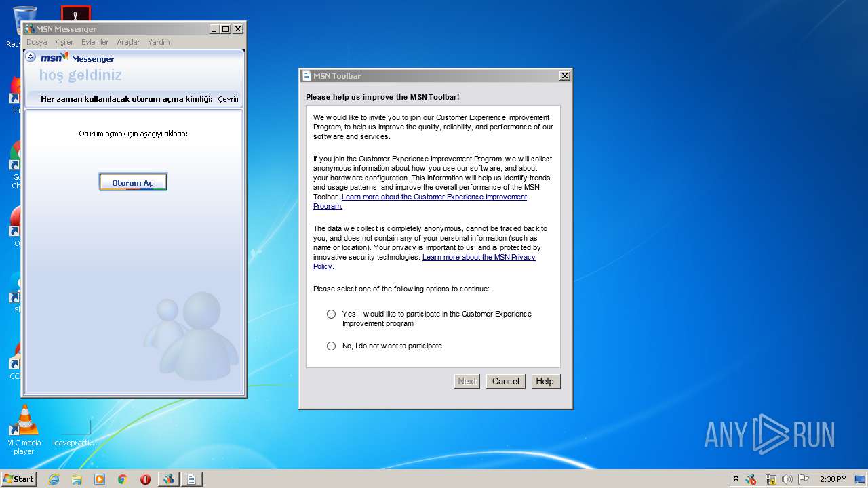
Task: Click the MSN Toolbar dialog title icon
Action: [307, 76]
